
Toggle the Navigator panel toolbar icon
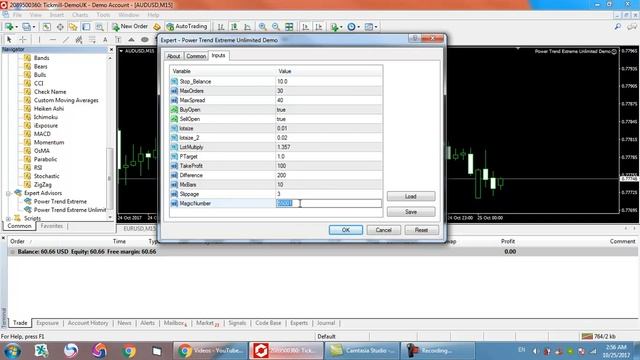73,27
